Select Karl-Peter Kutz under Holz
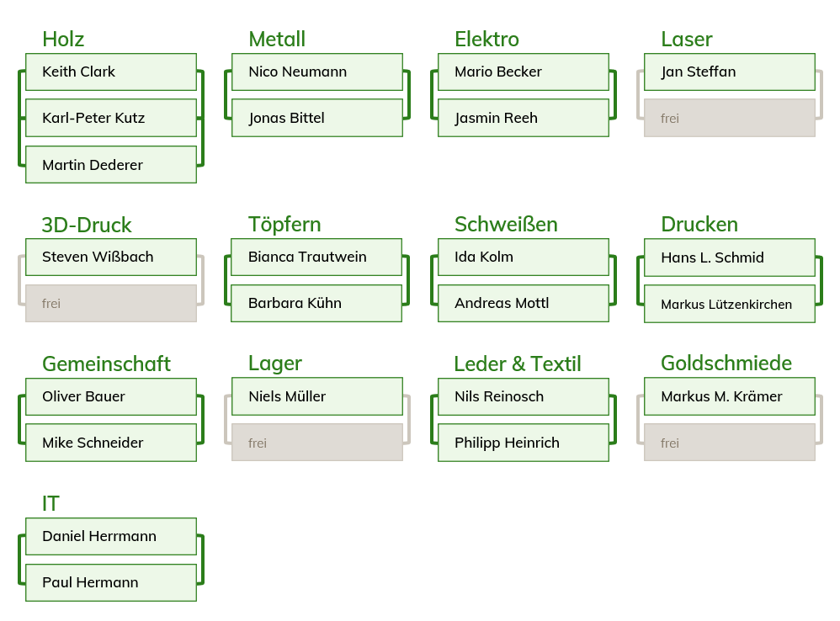 [x=111, y=118]
